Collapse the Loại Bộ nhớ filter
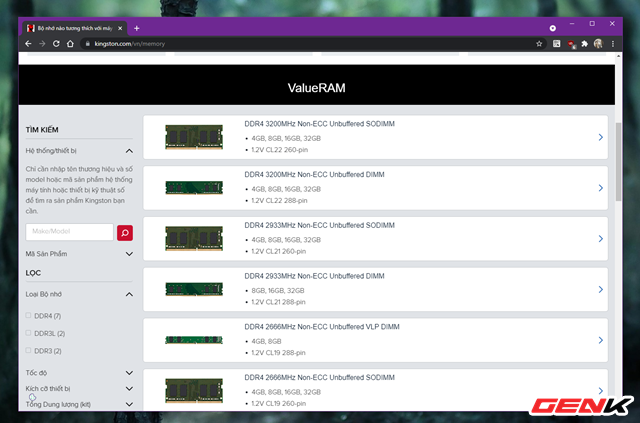The width and height of the screenshot is (640, 423). (x=79, y=294)
